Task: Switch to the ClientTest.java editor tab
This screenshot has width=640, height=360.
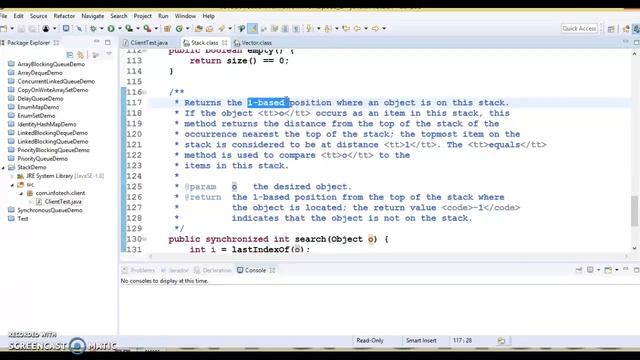Action: 149,42
